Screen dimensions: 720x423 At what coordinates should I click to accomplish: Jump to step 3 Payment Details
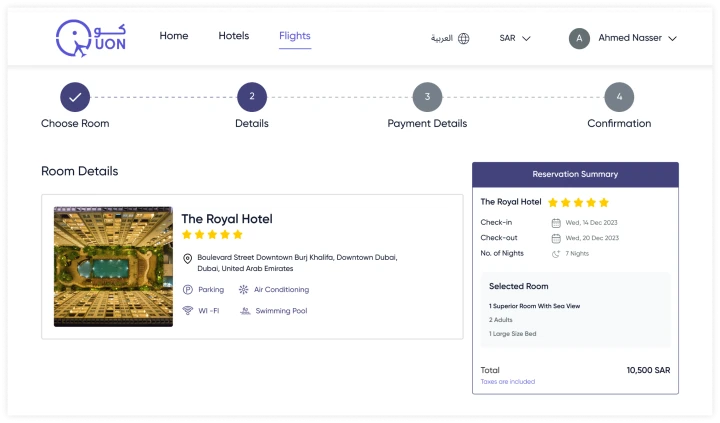pyautogui.click(x=427, y=97)
